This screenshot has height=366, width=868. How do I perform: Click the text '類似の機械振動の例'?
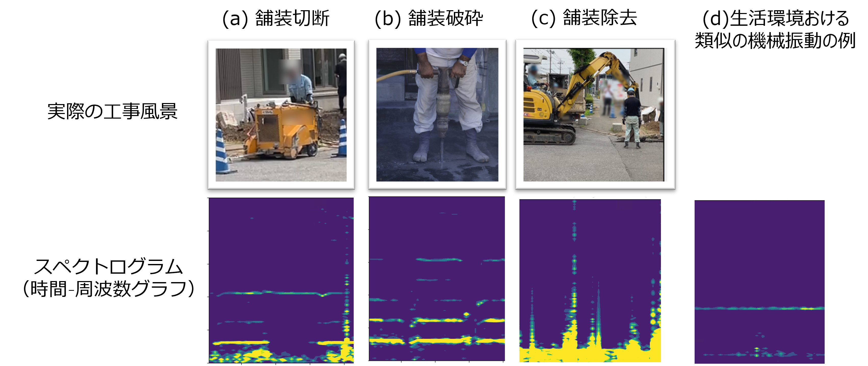click(x=775, y=41)
